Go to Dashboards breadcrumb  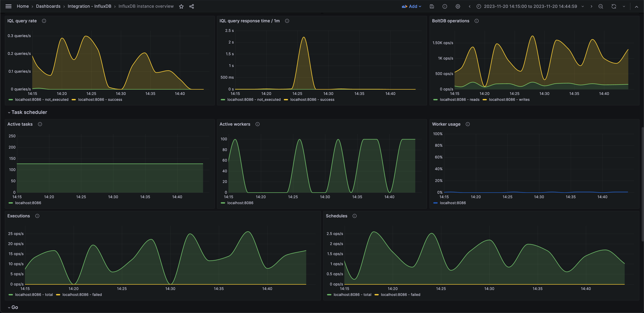pyautogui.click(x=48, y=6)
